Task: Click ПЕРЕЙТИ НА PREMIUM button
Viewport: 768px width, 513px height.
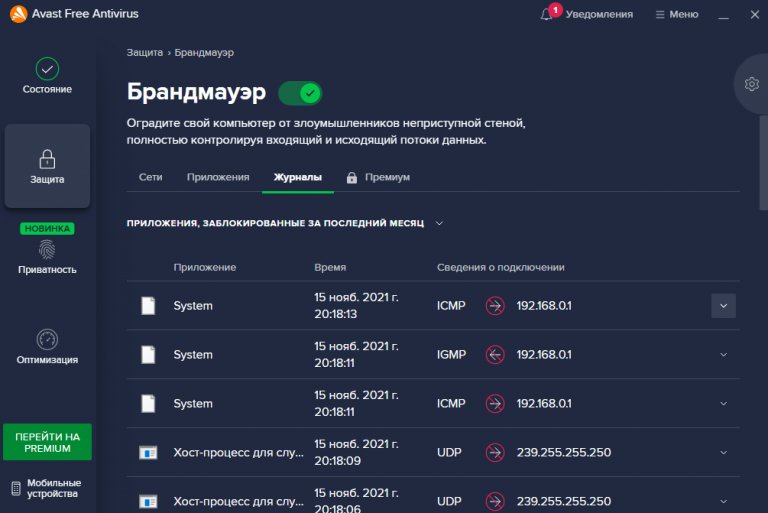Action: pos(48,442)
